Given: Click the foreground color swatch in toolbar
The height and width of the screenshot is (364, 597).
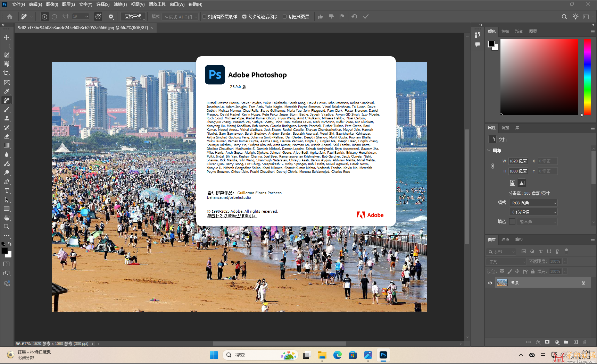Looking at the screenshot, I should (5, 251).
